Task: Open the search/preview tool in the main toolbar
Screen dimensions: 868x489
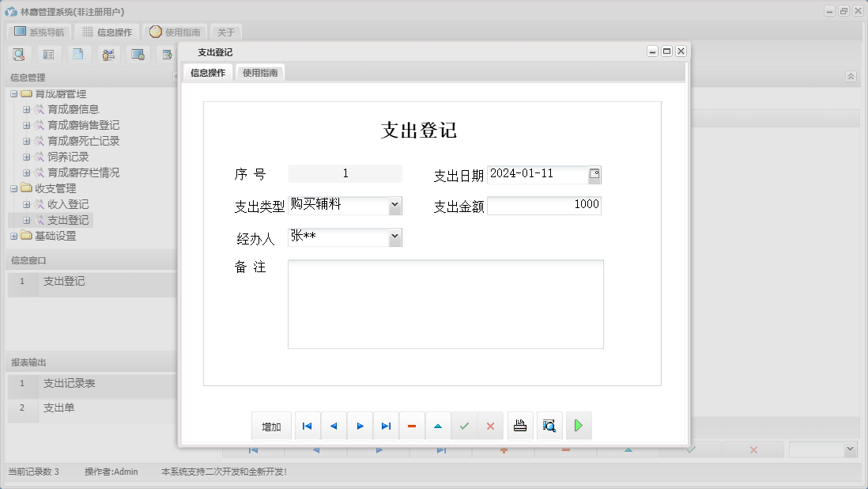Action: [x=19, y=54]
